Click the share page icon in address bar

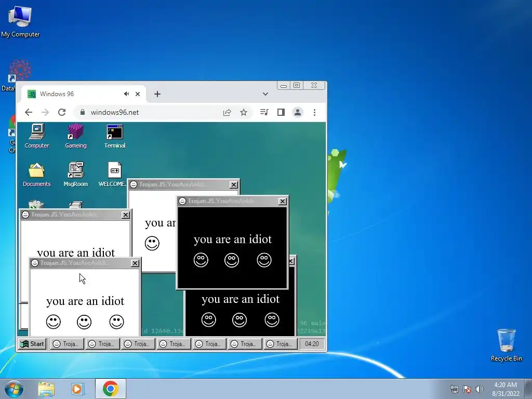227,112
